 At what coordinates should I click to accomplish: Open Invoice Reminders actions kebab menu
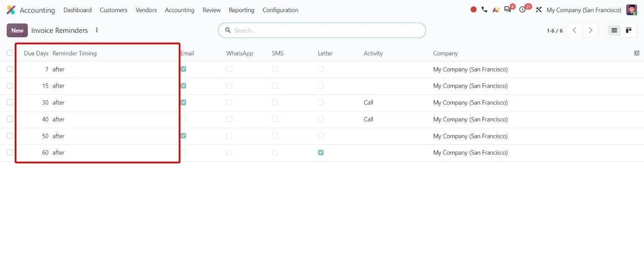tap(97, 30)
